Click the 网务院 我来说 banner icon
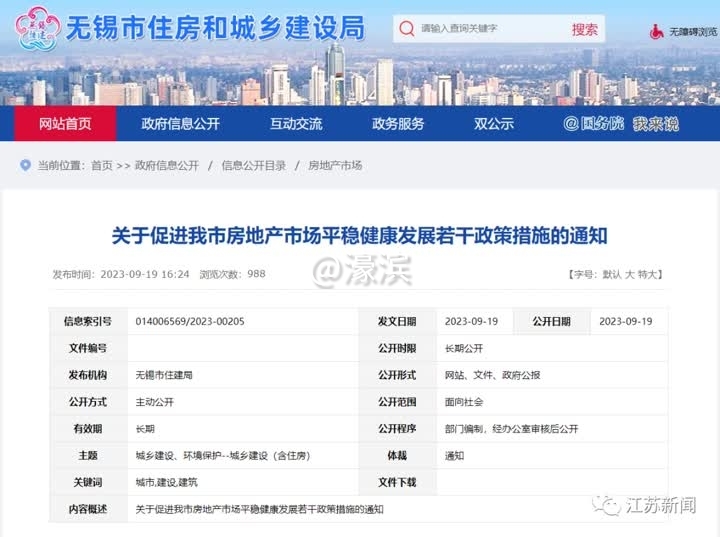Screen dimensions: 720x537 [620, 124]
